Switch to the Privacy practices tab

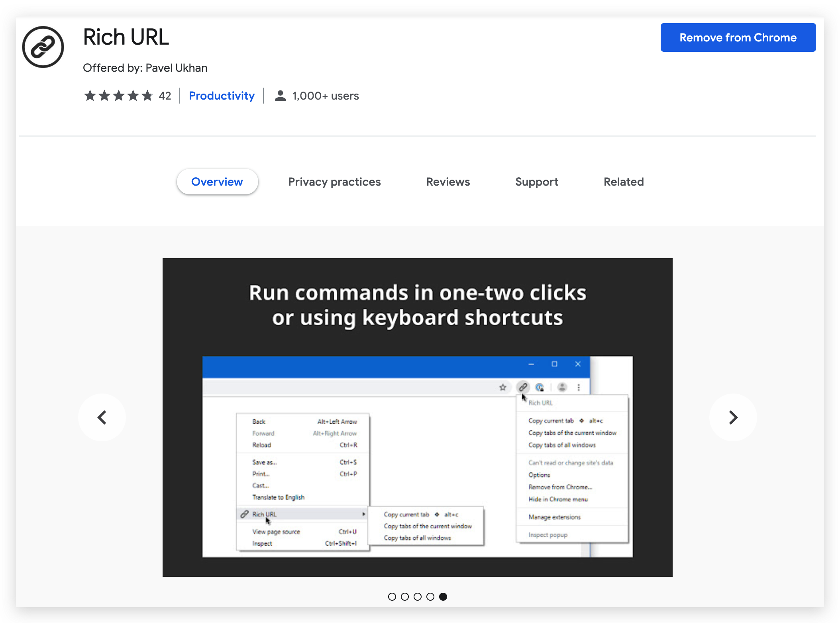point(335,182)
